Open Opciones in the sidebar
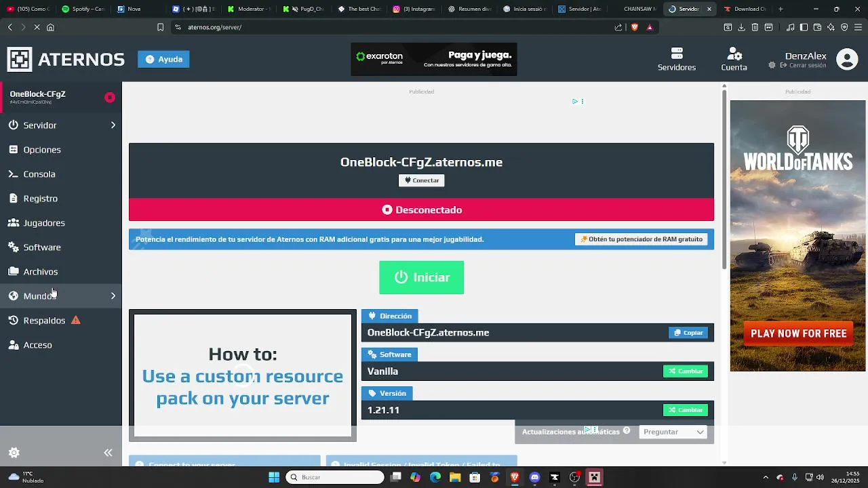Image resolution: width=868 pixels, height=488 pixels. [41, 150]
